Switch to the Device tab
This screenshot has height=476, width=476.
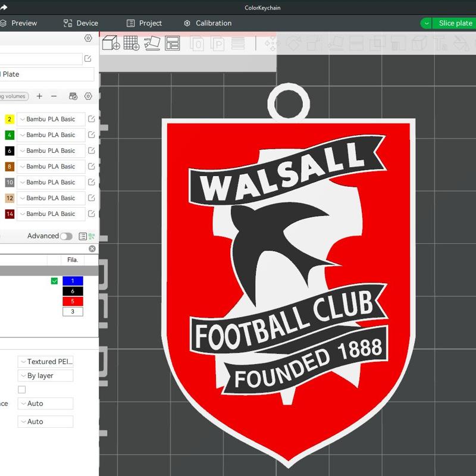(x=81, y=23)
